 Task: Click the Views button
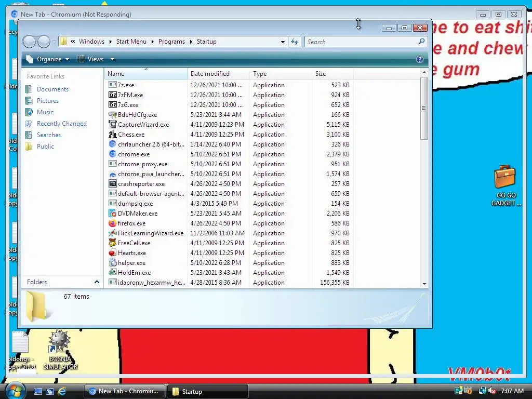coord(90,59)
